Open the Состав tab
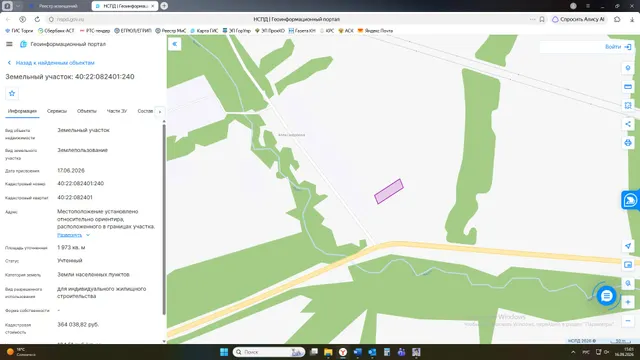The image size is (640, 360). pos(145,111)
